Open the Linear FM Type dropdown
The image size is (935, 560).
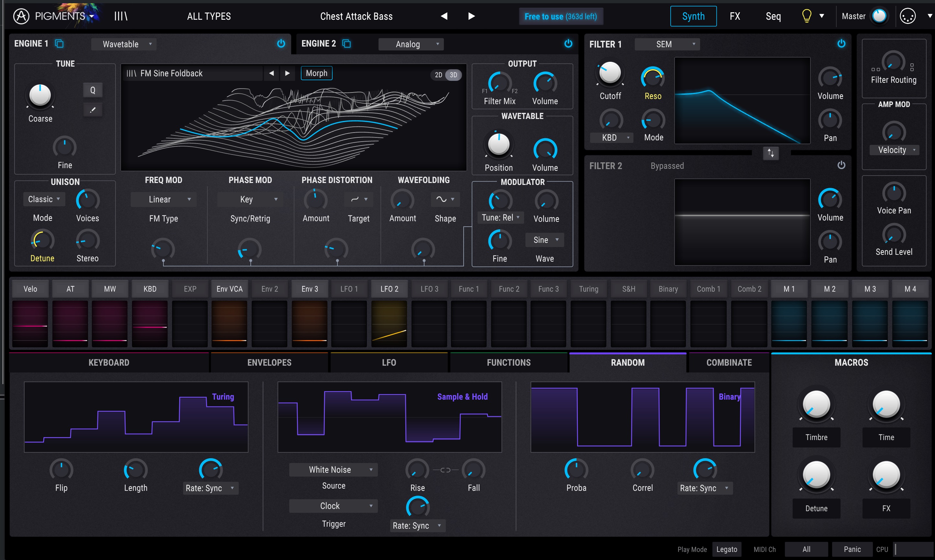tap(163, 199)
